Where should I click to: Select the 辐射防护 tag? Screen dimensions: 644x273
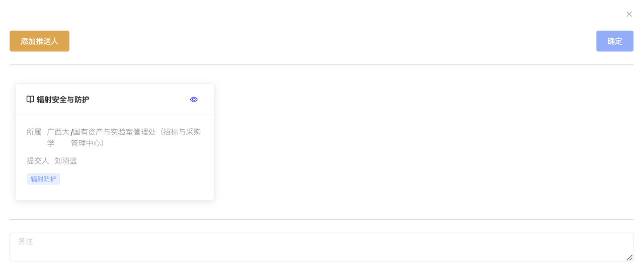(x=43, y=179)
